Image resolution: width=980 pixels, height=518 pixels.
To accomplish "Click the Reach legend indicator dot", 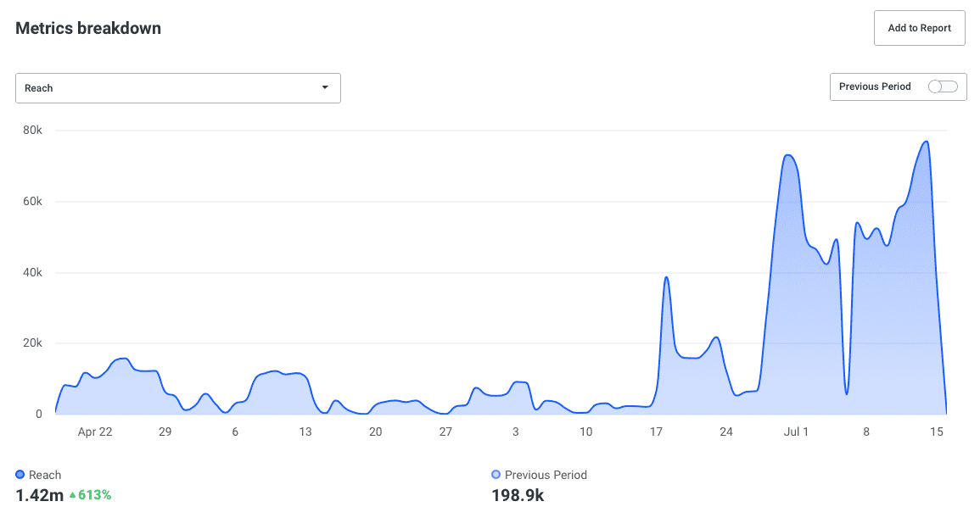I will click(x=20, y=475).
